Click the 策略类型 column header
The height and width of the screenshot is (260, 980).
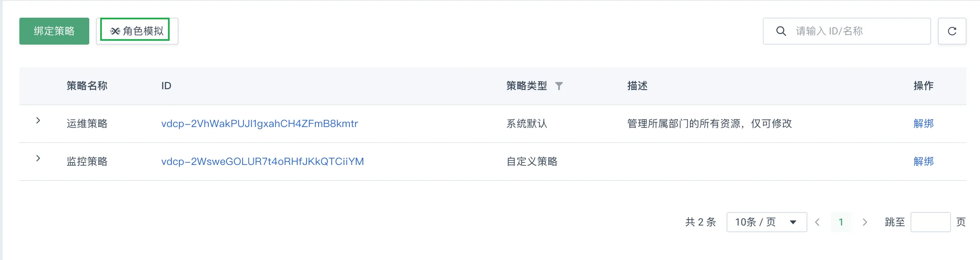527,86
